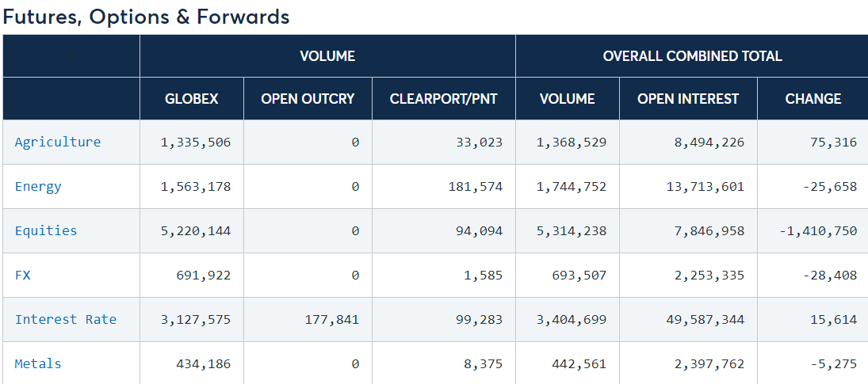Select Agriculture Globex value 1,335,506
Image resolution: width=868 pixels, height=384 pixels.
(196, 143)
